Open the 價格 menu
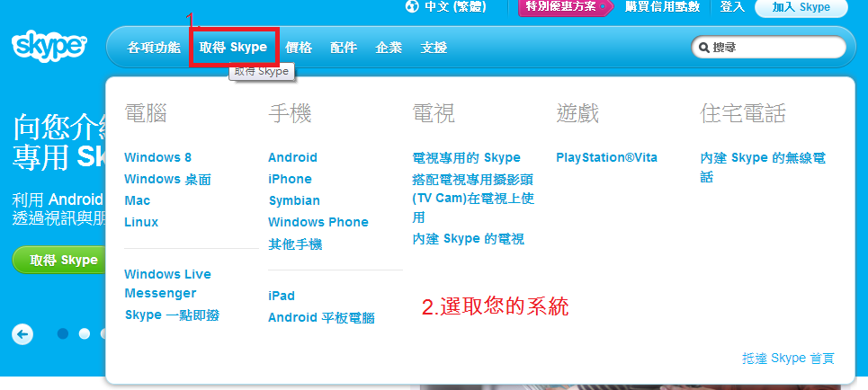 tap(299, 48)
